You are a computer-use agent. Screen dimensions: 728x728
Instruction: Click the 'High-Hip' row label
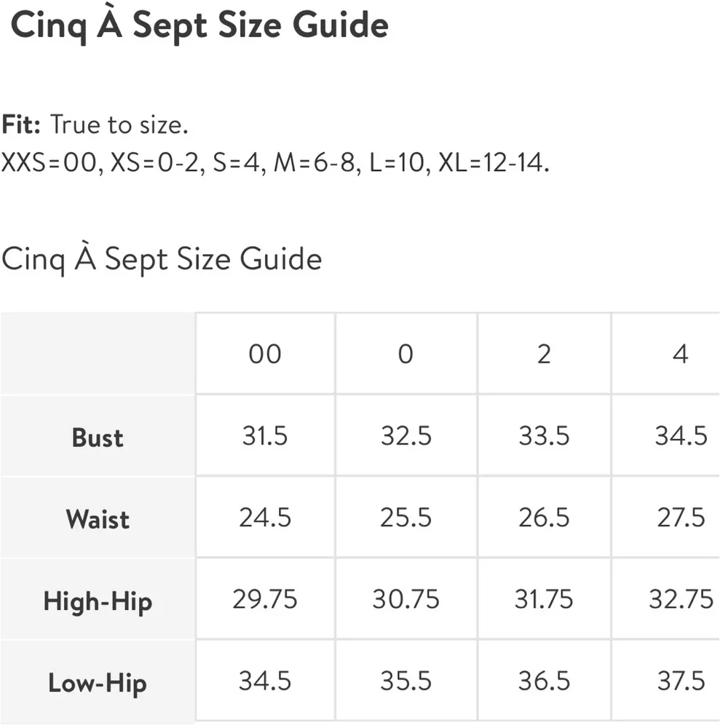click(98, 601)
